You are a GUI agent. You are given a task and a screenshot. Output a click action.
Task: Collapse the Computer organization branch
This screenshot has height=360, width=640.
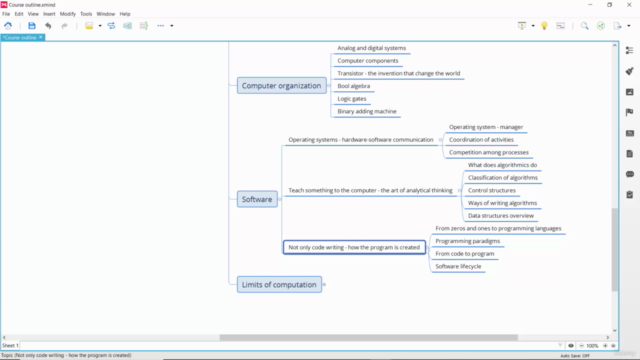pyautogui.click(x=329, y=86)
